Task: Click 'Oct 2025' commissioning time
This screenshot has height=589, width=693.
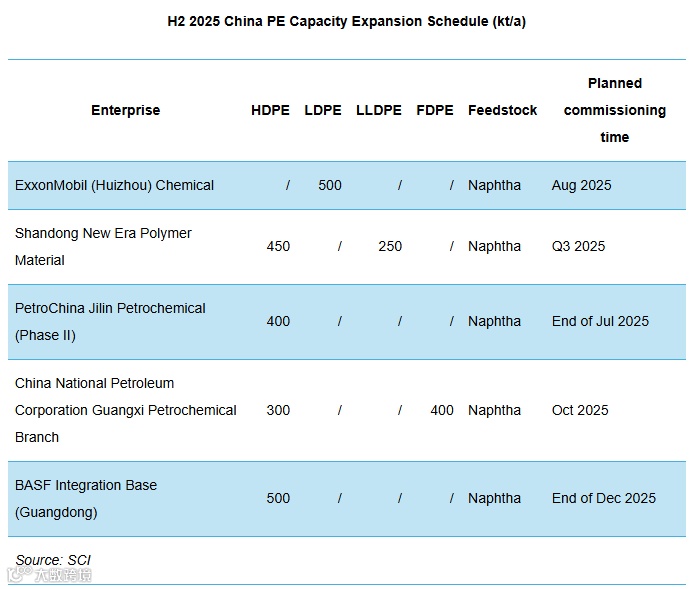Action: point(580,410)
